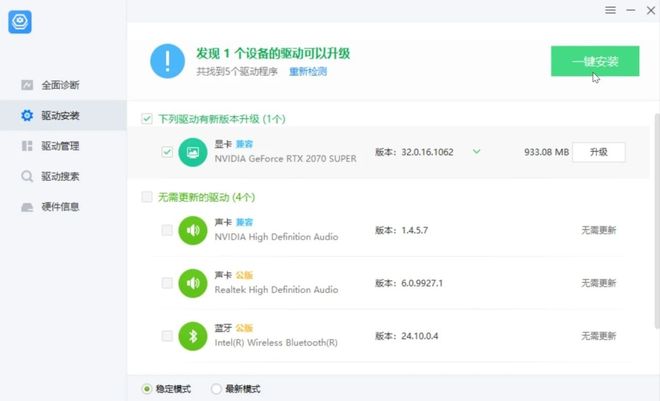Click the blue tag next to NVIDIA 声卡

(x=244, y=222)
